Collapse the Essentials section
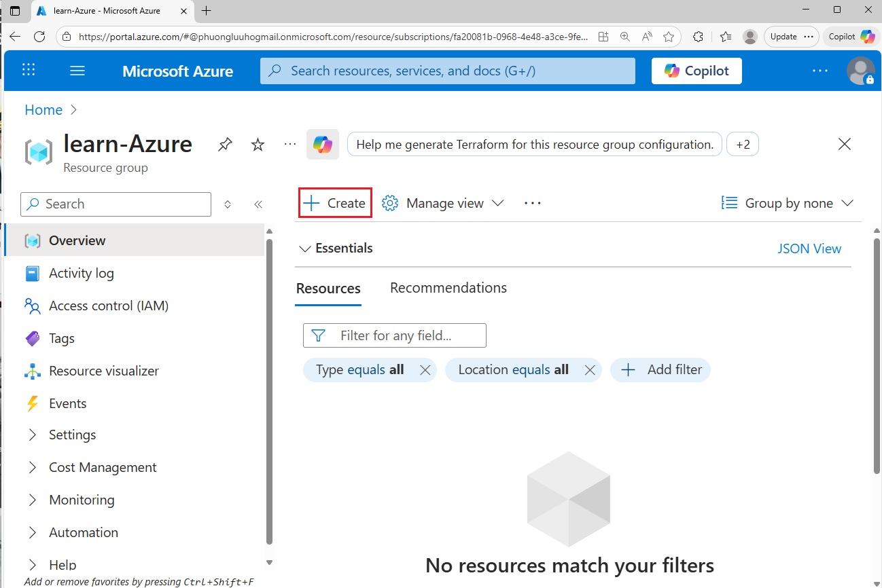The image size is (882, 588). pyautogui.click(x=304, y=249)
